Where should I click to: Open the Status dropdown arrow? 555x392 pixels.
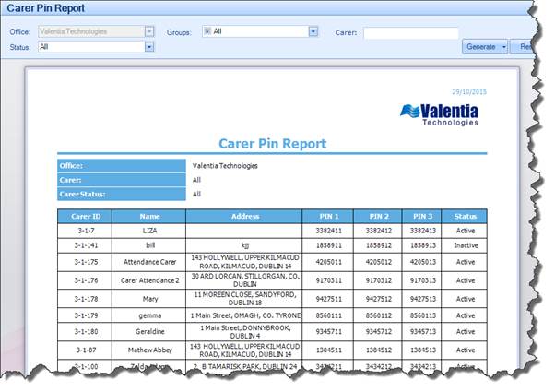(149, 47)
